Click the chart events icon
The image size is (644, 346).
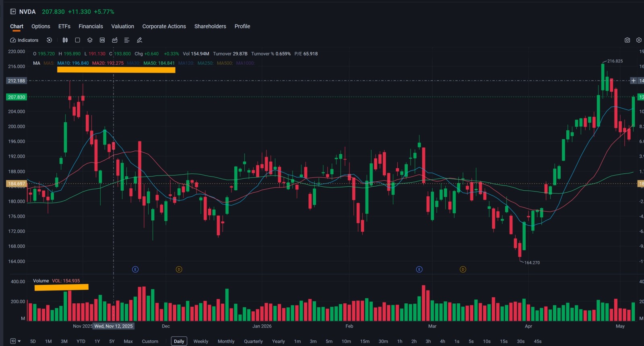coord(115,40)
